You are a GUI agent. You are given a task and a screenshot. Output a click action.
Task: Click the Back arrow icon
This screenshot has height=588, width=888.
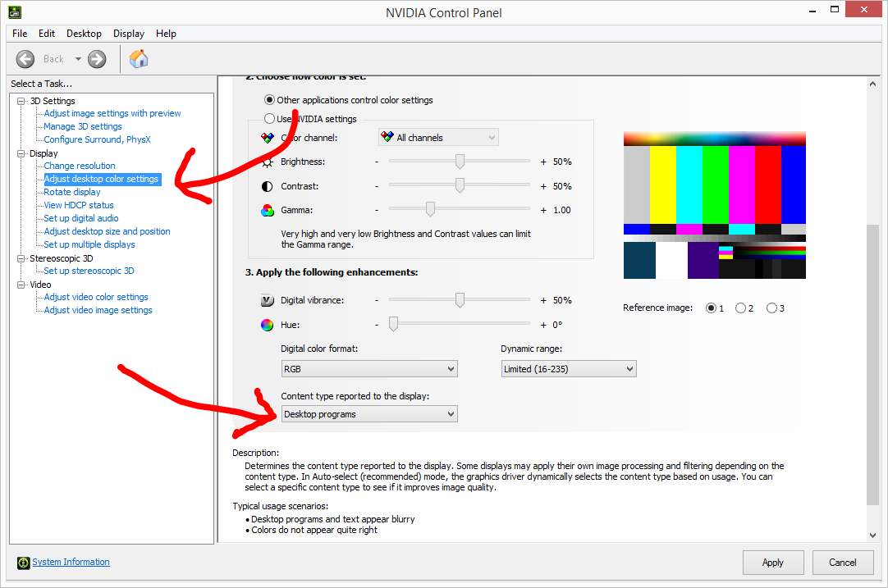coord(25,59)
